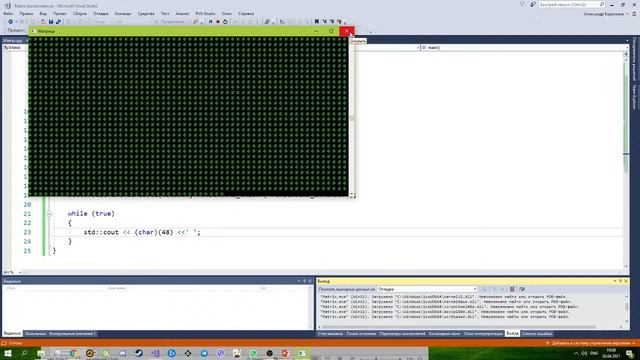Click the Windows Start button
The image size is (640, 360).
[8, 353]
